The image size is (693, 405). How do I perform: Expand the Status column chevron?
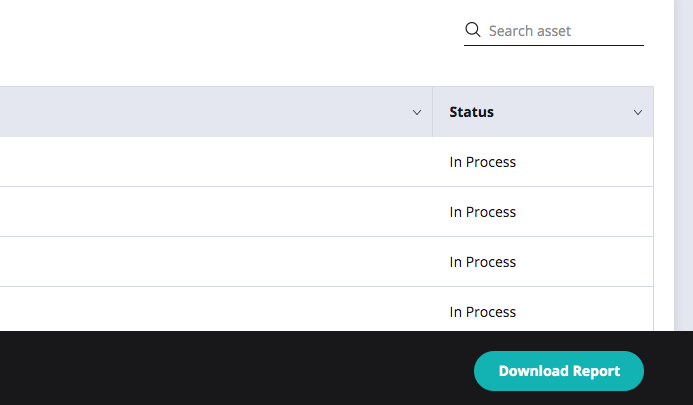pos(638,112)
